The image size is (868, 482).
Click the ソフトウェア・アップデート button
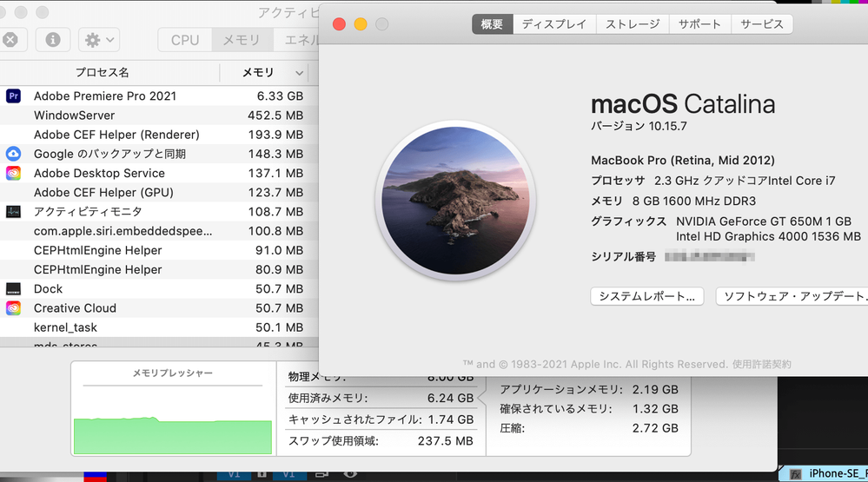pos(792,297)
